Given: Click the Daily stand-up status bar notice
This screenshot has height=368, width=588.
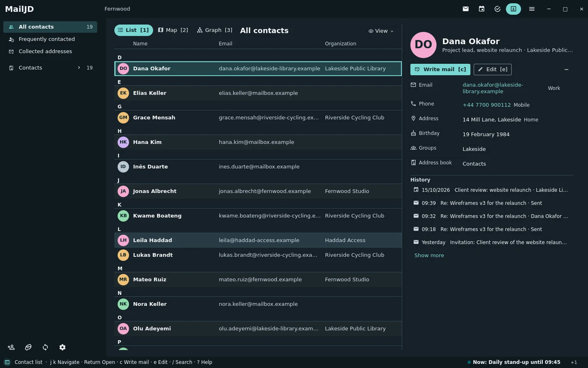Looking at the screenshot, I should coord(514,362).
